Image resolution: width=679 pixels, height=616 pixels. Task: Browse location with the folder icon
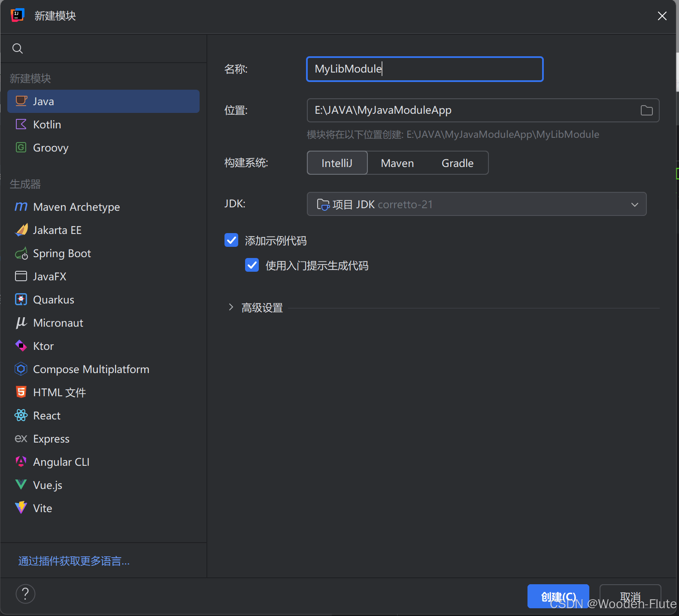point(646,110)
